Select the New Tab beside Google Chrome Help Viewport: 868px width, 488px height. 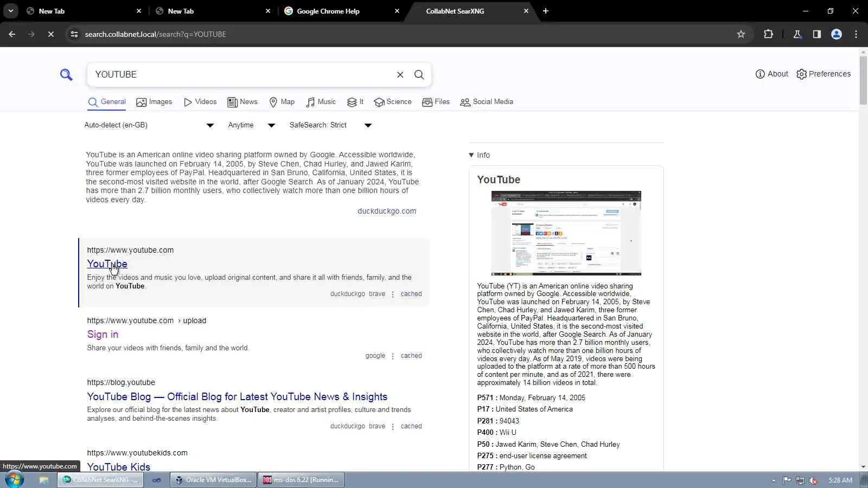point(214,11)
